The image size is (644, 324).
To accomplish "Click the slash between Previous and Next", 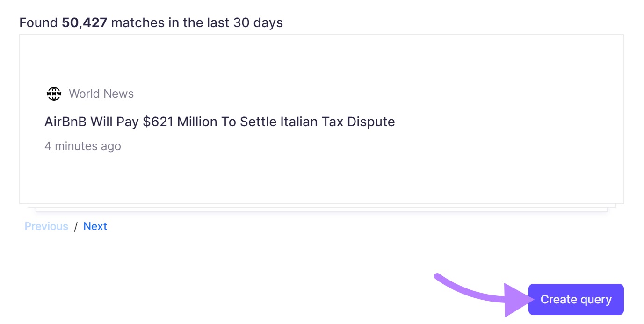I will [77, 226].
